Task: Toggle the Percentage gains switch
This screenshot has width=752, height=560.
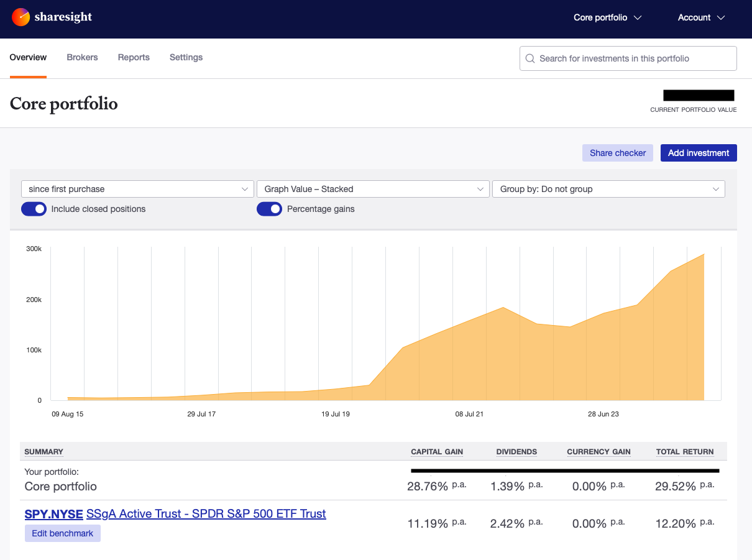Action: pos(269,209)
